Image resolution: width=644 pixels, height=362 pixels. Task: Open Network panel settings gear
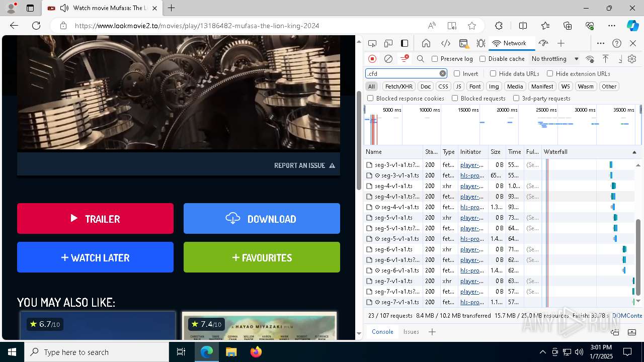(x=632, y=59)
